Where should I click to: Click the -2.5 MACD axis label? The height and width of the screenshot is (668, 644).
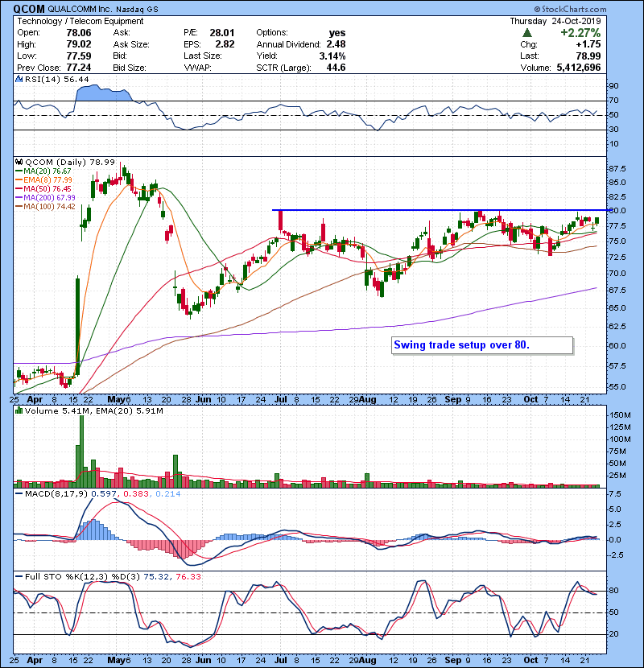tap(617, 555)
